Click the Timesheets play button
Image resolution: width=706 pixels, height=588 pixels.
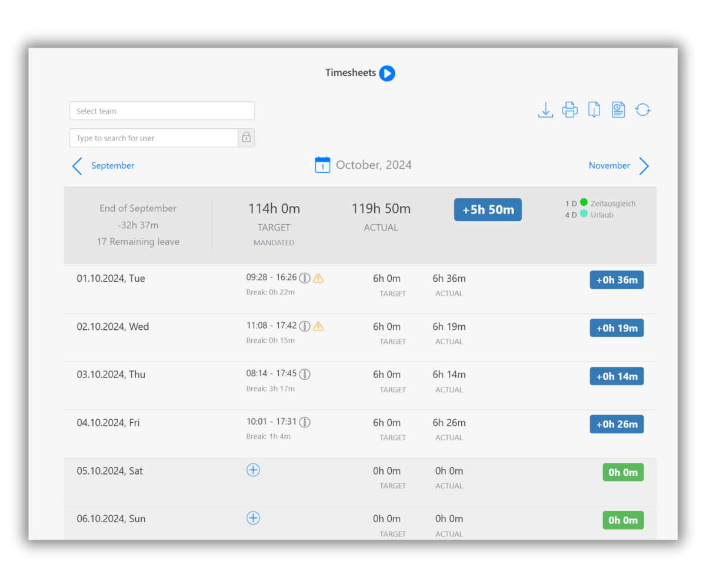click(x=387, y=73)
